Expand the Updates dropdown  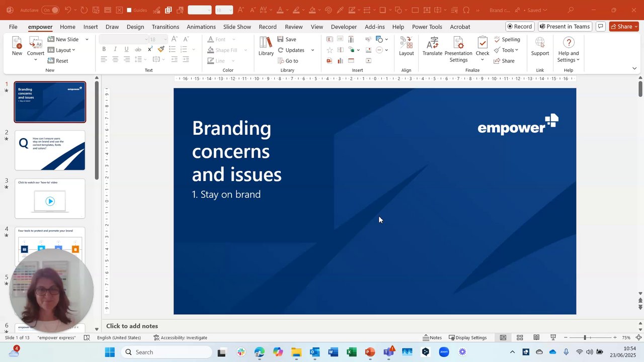point(312,50)
